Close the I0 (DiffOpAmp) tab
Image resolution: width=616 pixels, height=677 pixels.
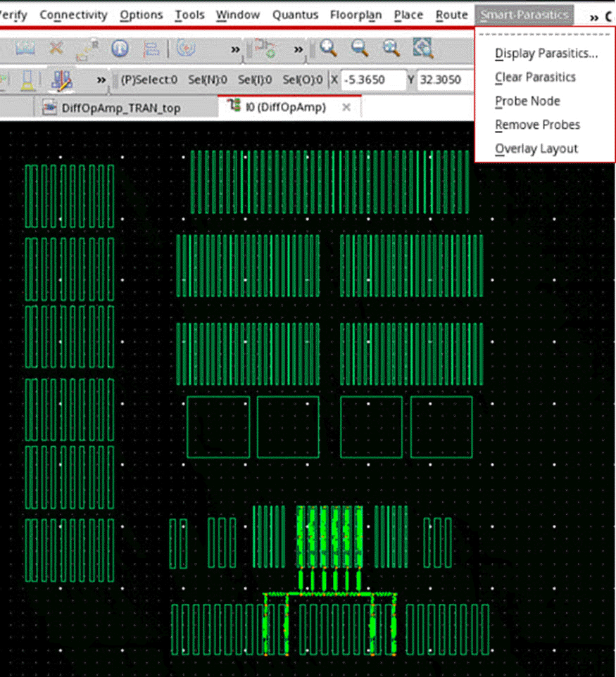(x=346, y=108)
